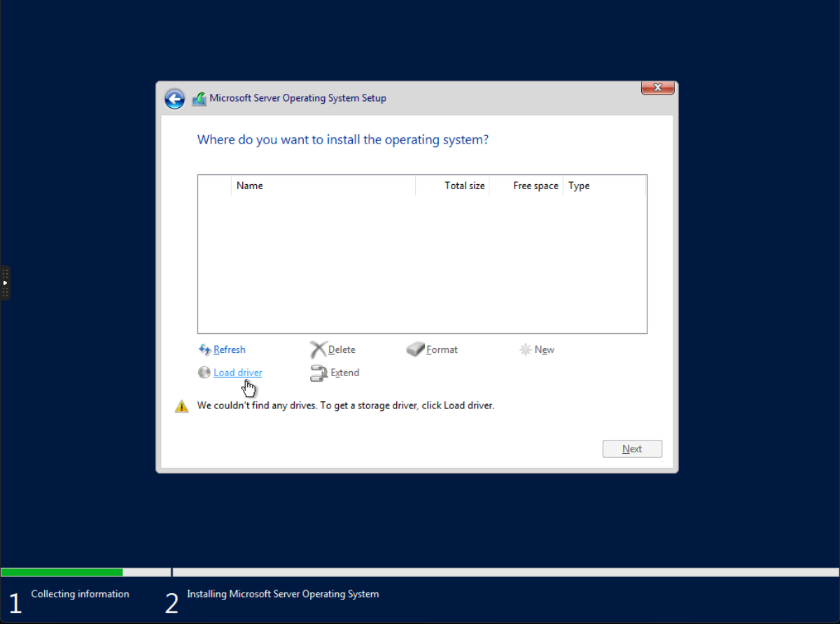Select the Refresh text link
840x624 pixels.
click(x=230, y=349)
